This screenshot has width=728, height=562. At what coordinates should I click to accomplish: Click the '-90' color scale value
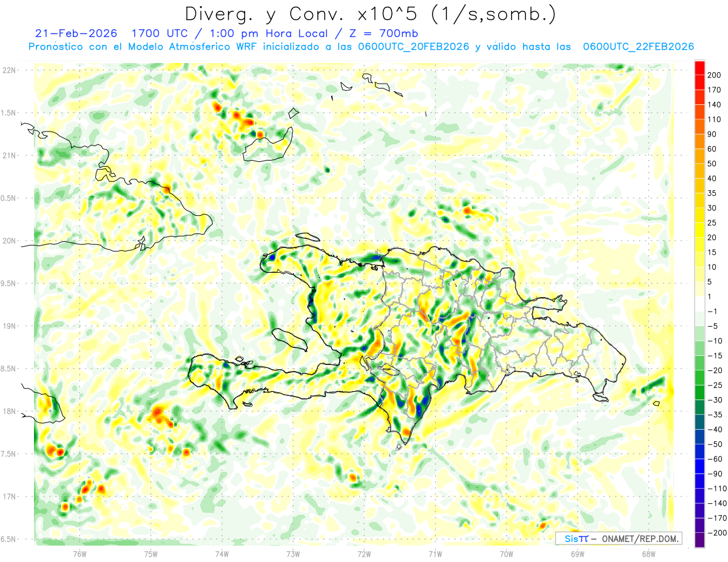coord(716,473)
